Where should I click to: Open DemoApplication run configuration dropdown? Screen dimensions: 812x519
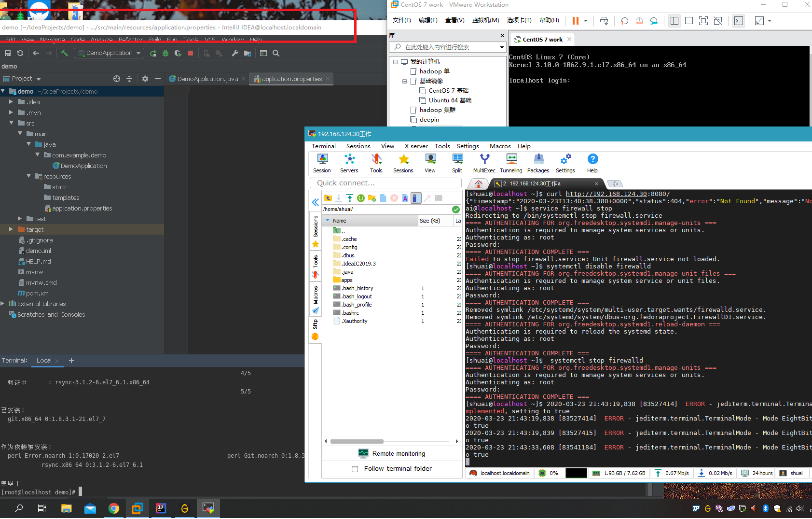click(109, 53)
